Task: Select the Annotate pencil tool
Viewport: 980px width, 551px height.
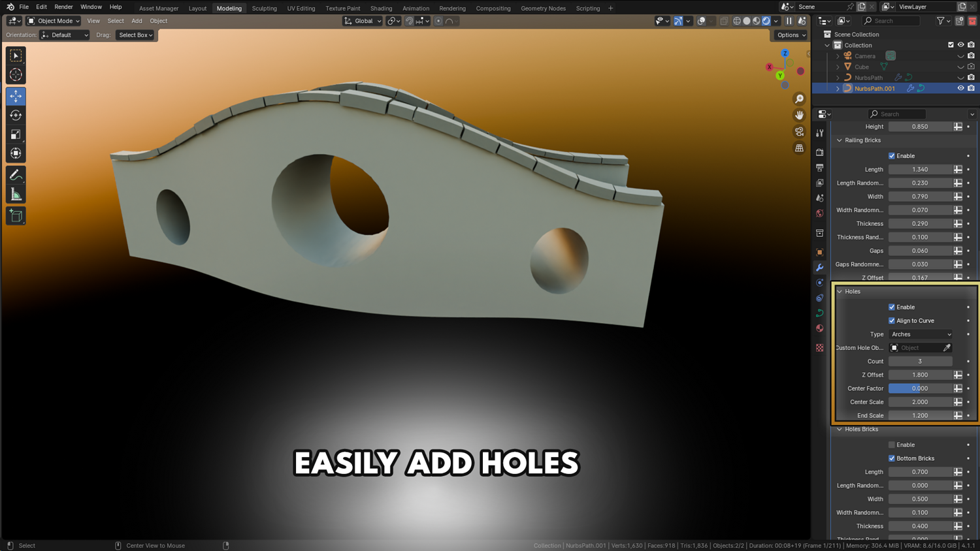Action: 16,175
